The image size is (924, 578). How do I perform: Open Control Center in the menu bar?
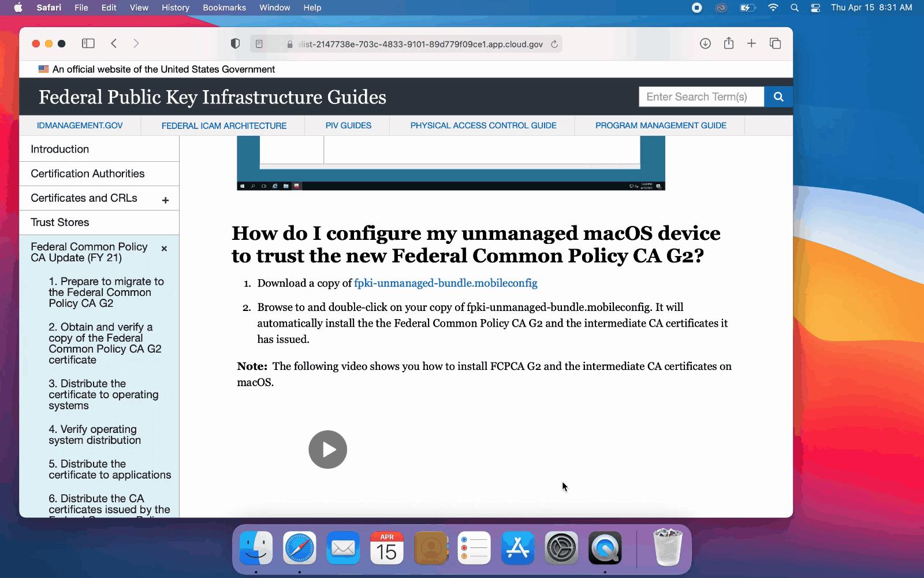click(815, 8)
